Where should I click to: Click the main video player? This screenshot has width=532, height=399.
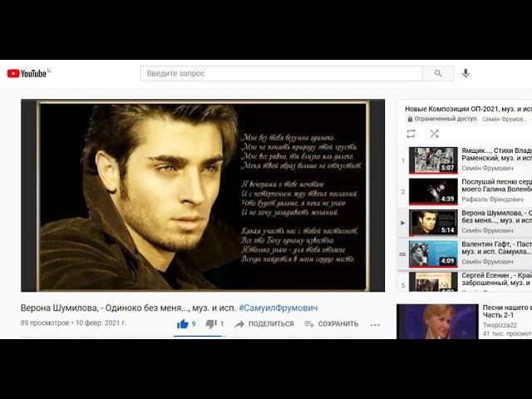203,195
